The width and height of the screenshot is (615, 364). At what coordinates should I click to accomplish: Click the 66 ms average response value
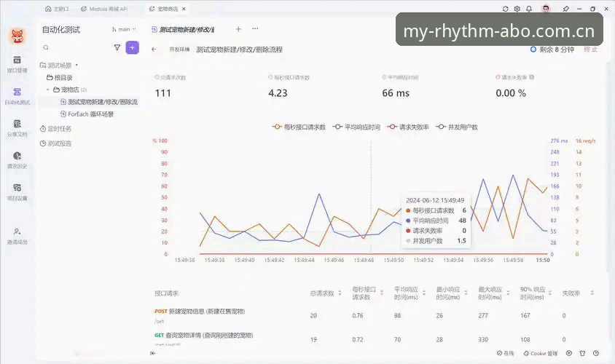coord(396,93)
